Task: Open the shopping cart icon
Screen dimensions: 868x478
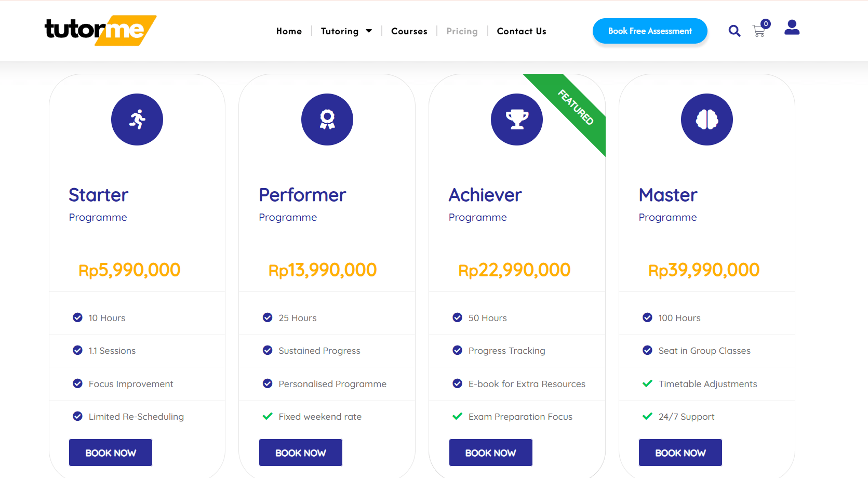Action: [759, 31]
